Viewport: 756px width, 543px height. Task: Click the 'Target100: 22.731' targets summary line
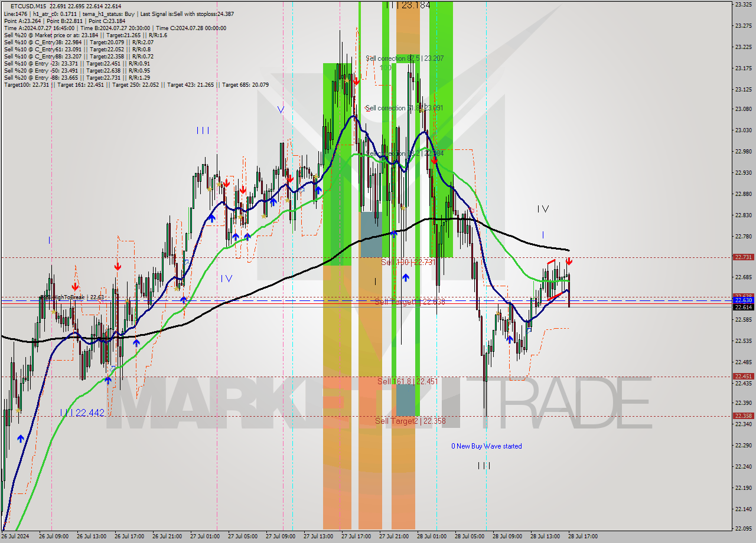coord(136,84)
